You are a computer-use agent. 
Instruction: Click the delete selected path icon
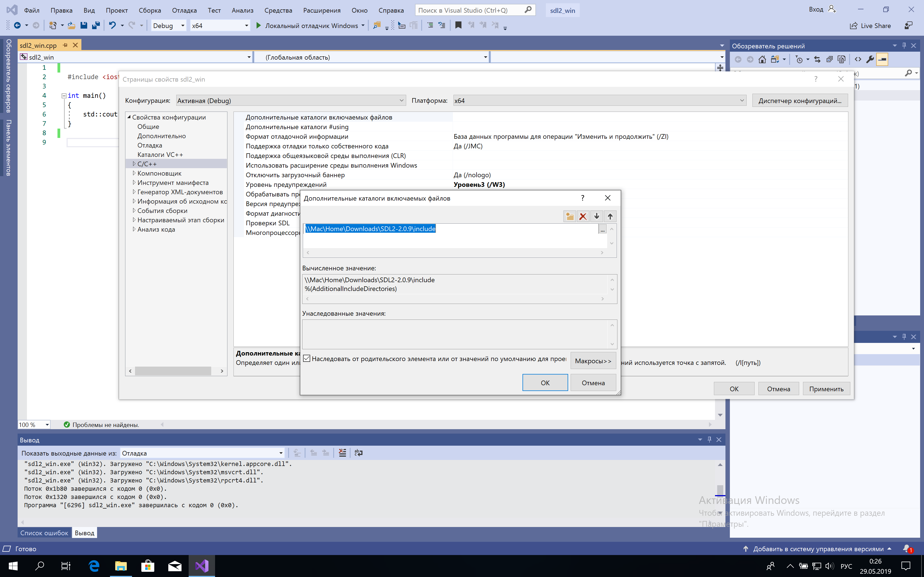583,215
